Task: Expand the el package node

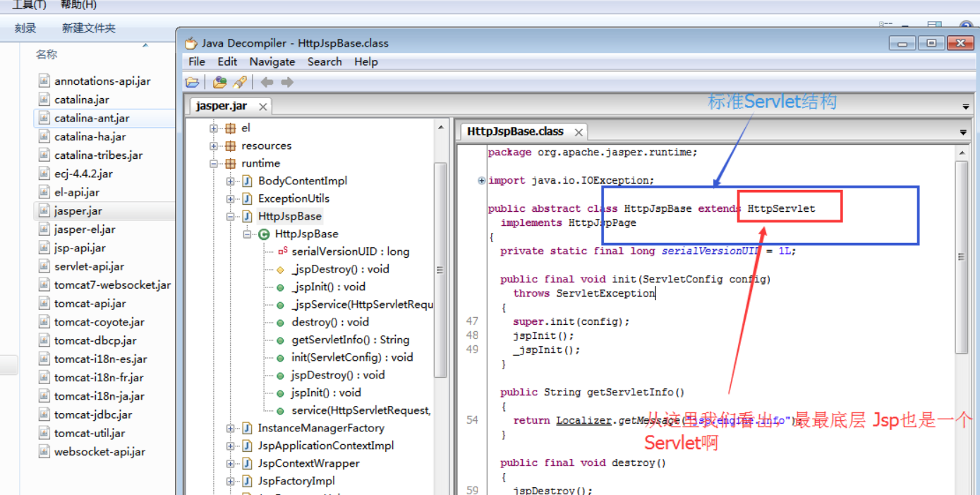Action: [x=214, y=129]
